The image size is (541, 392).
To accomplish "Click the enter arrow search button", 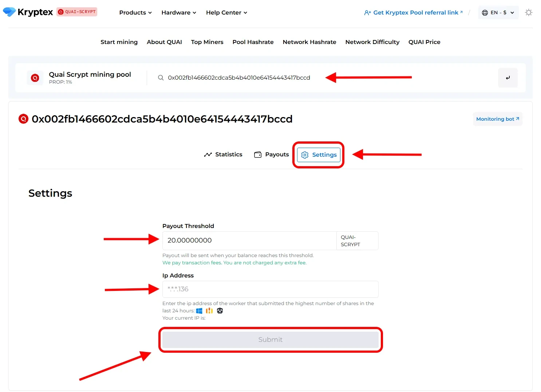I will tap(508, 77).
